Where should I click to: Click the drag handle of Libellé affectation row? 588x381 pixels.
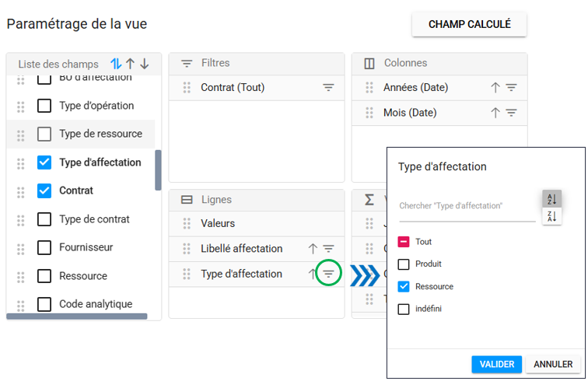[x=187, y=249]
